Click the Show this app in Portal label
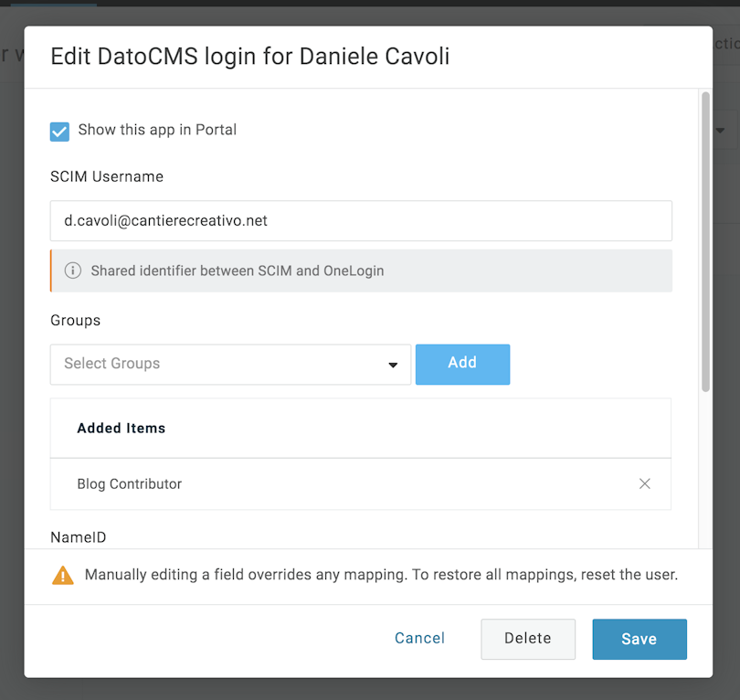 coord(157,130)
